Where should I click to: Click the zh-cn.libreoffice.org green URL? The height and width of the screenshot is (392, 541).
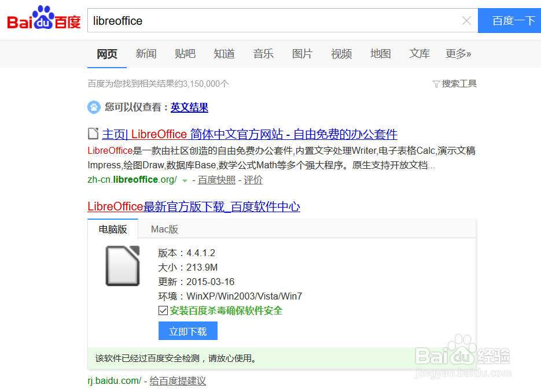coord(132,180)
